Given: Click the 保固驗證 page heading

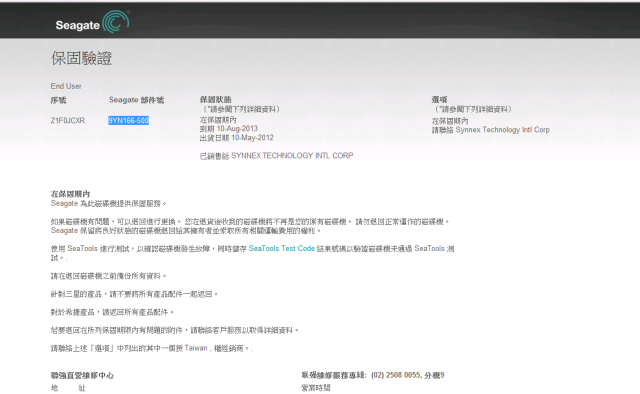Looking at the screenshot, I should pos(81,58).
